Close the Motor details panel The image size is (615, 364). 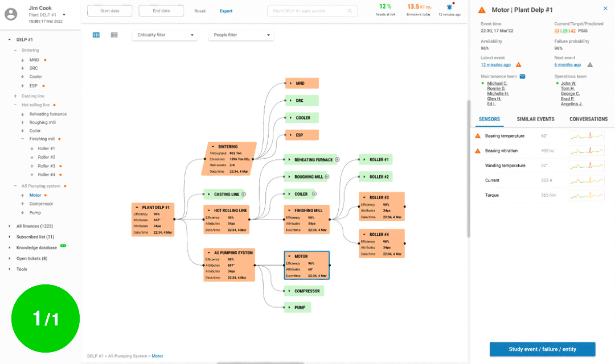pos(605,9)
